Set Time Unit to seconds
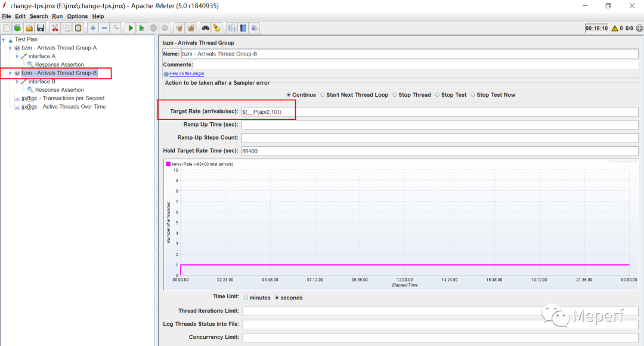 tap(277, 298)
